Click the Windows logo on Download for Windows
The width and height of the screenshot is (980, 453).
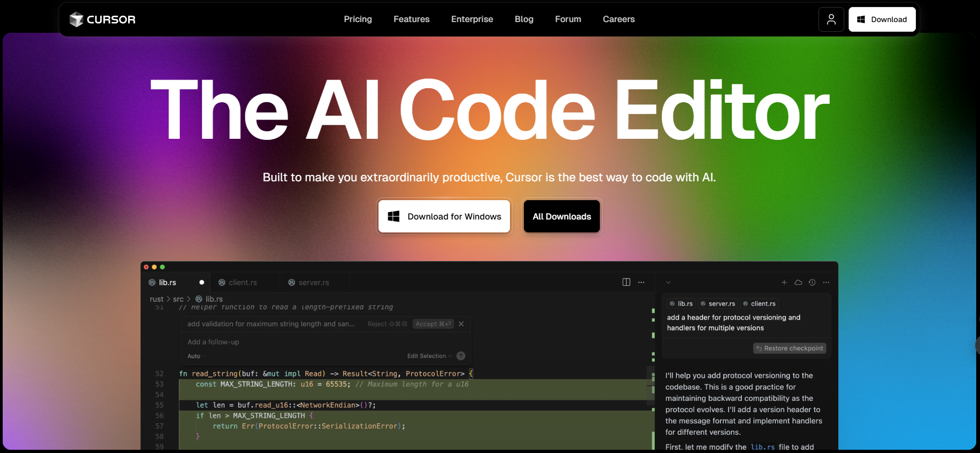[394, 216]
